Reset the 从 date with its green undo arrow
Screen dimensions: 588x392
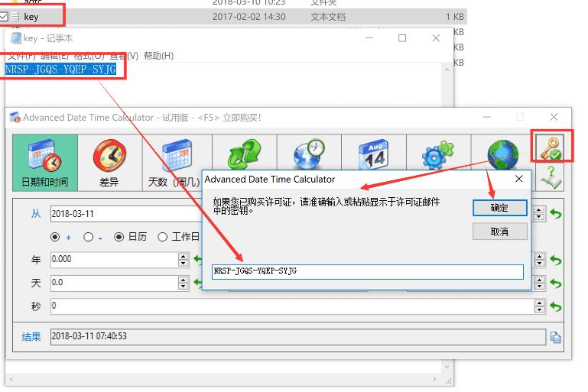(x=556, y=214)
